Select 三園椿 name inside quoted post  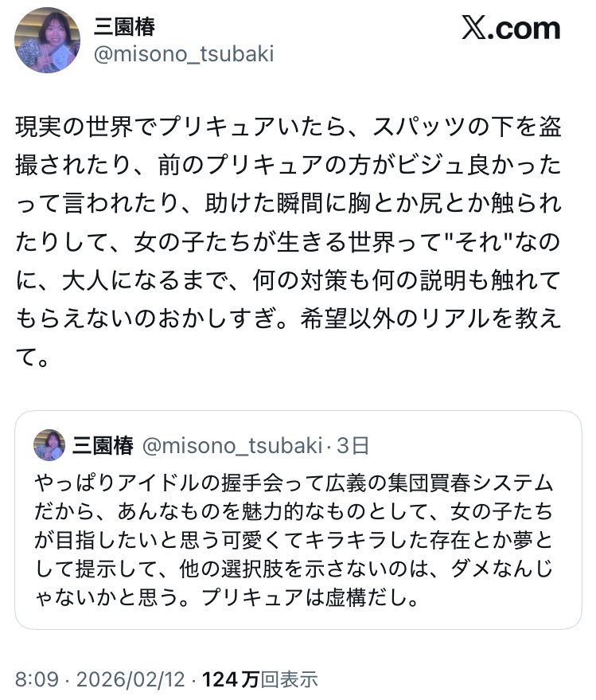pos(103,444)
